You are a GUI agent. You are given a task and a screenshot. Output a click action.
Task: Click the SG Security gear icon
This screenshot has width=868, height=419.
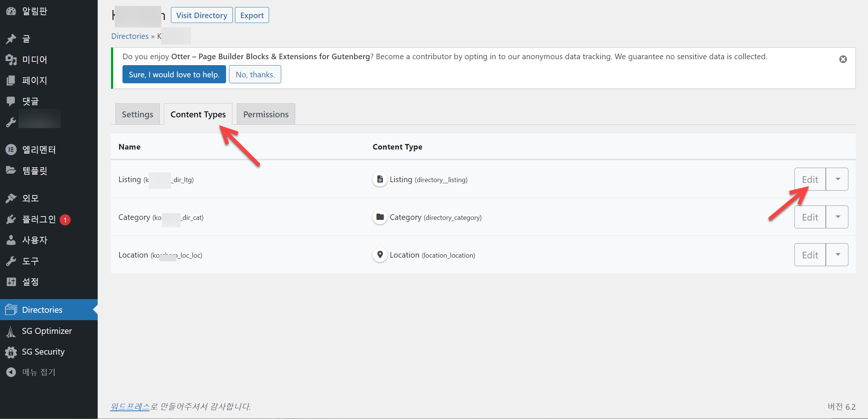(11, 352)
